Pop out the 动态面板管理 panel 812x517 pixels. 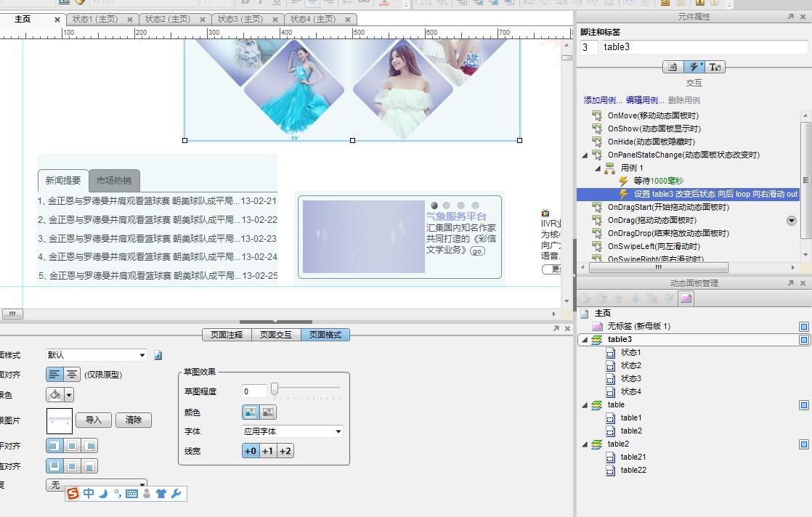791,283
